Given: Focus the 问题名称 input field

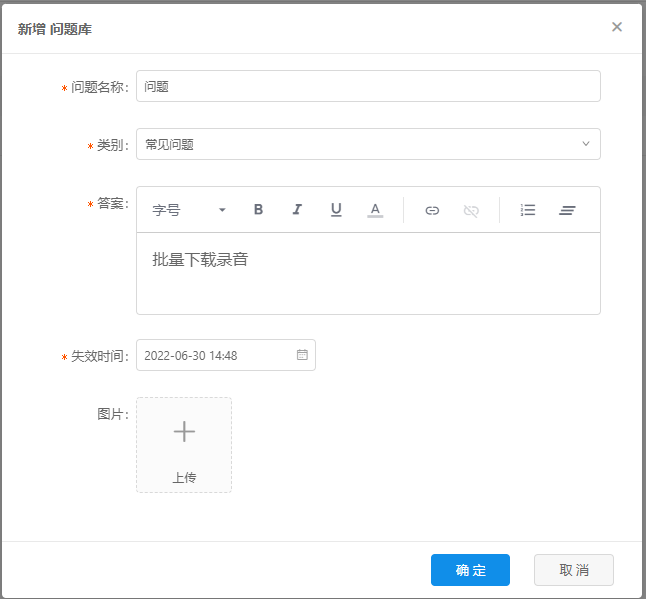Looking at the screenshot, I should [368, 86].
